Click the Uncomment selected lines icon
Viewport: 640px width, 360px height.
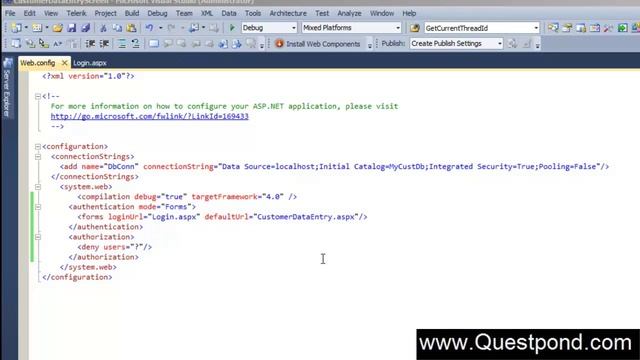pyautogui.click(x=136, y=43)
